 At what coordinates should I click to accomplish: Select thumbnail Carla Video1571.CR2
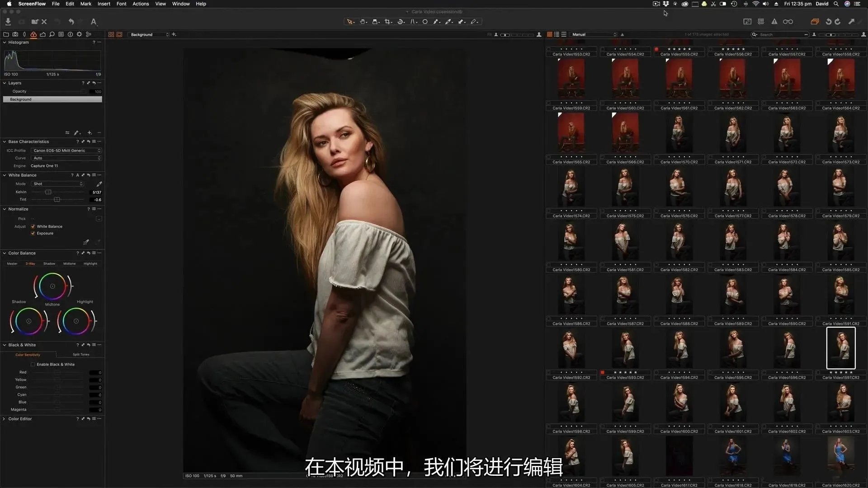pos(733,132)
